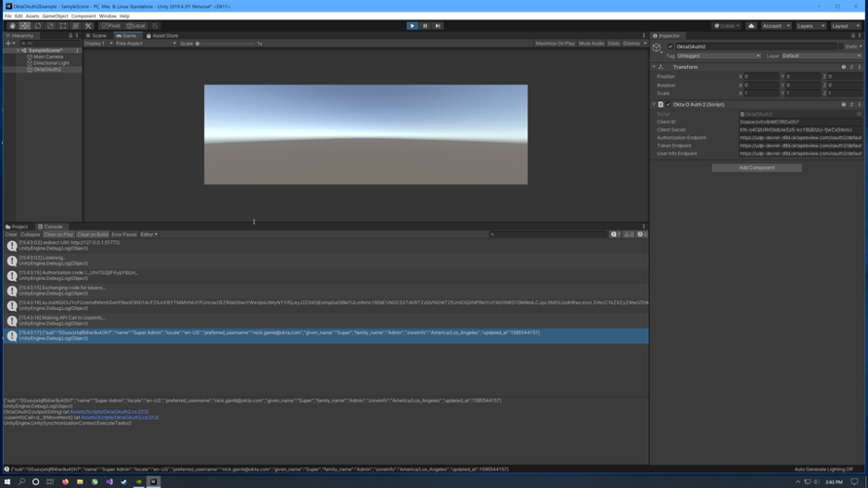Select the Rotate tool in toolbar
The height and width of the screenshot is (488, 868).
pos(38,26)
